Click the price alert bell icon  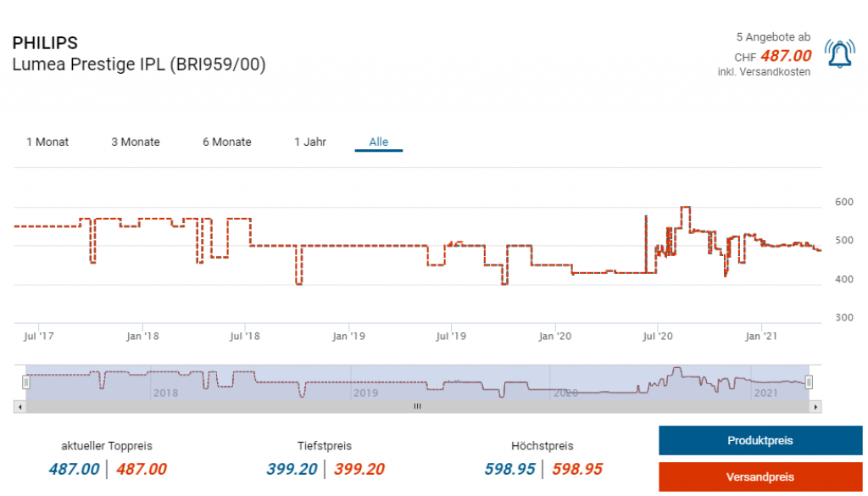coord(839,55)
